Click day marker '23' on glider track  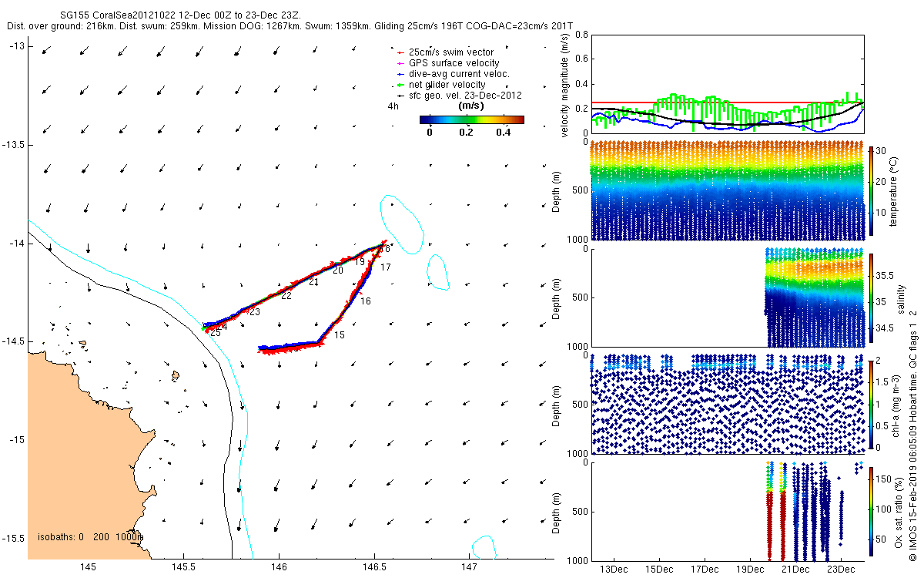pos(255,312)
